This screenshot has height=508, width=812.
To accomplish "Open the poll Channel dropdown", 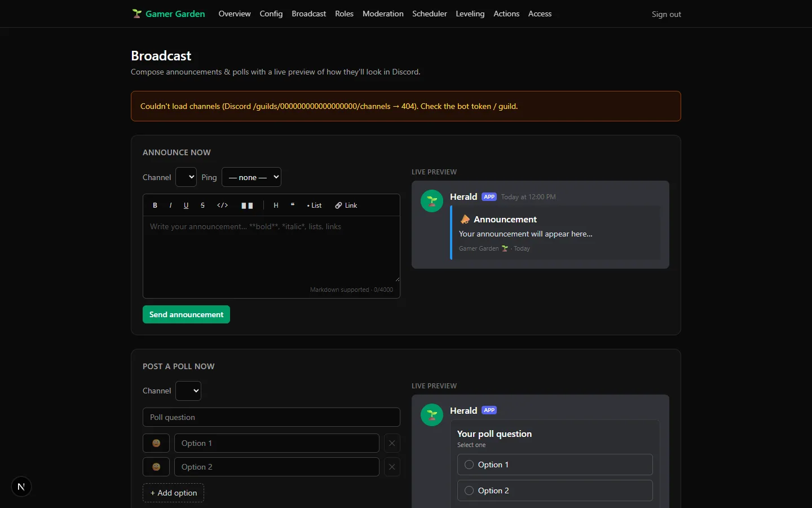I will point(188,391).
